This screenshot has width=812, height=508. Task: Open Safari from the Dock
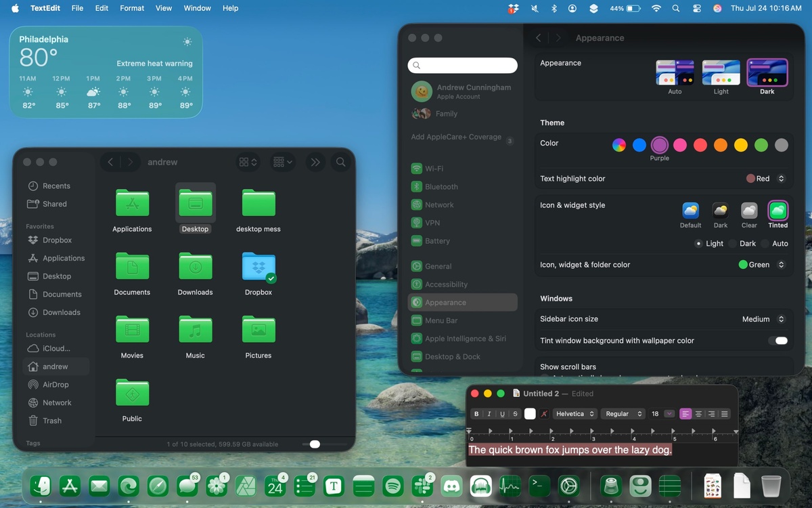tap(158, 486)
